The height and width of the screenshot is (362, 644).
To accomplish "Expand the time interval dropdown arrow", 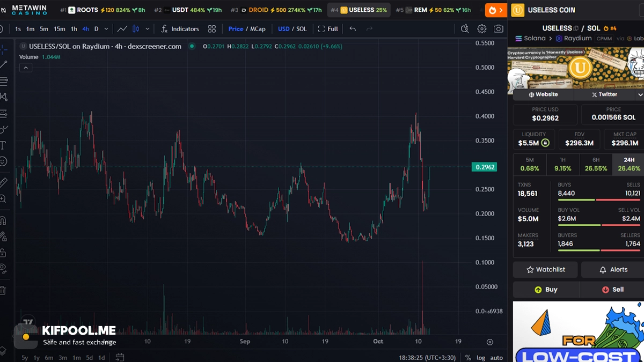I will click(106, 29).
